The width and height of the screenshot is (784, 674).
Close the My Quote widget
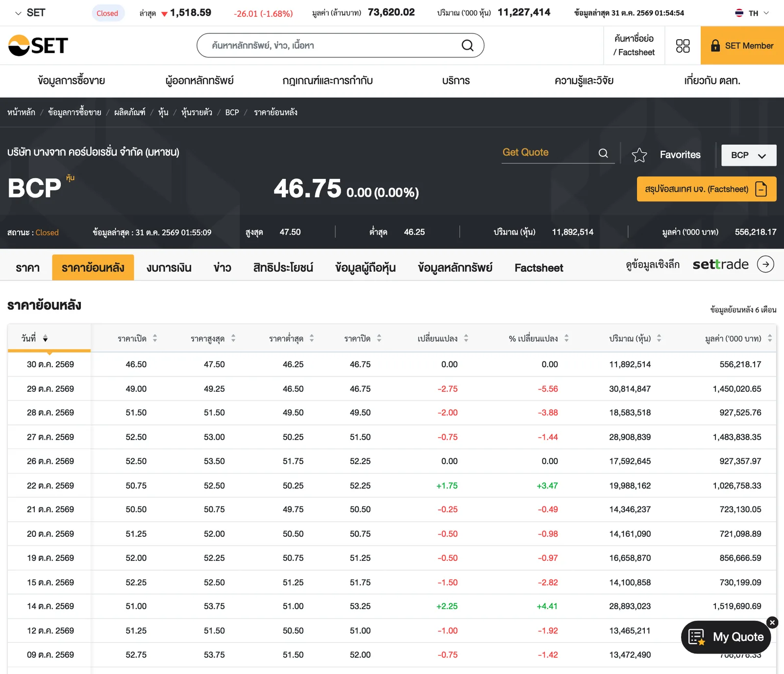coord(772,623)
